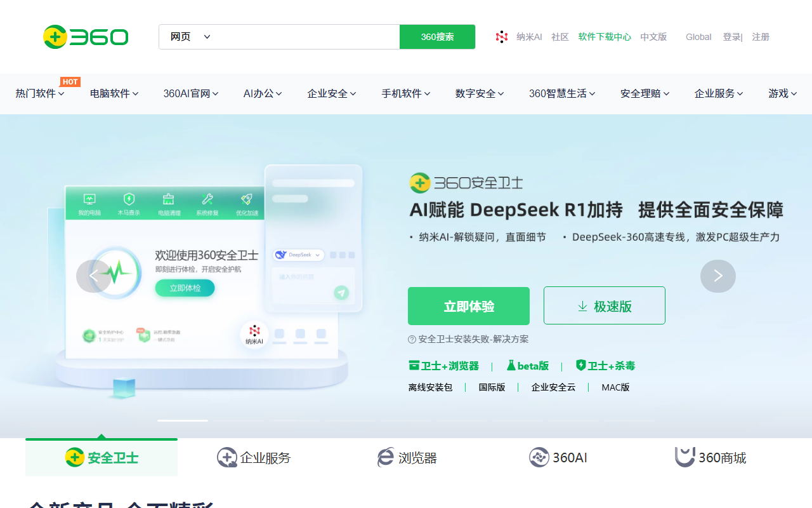Open the 网页 search type dropdown
This screenshot has width=812, height=508.
coord(190,37)
